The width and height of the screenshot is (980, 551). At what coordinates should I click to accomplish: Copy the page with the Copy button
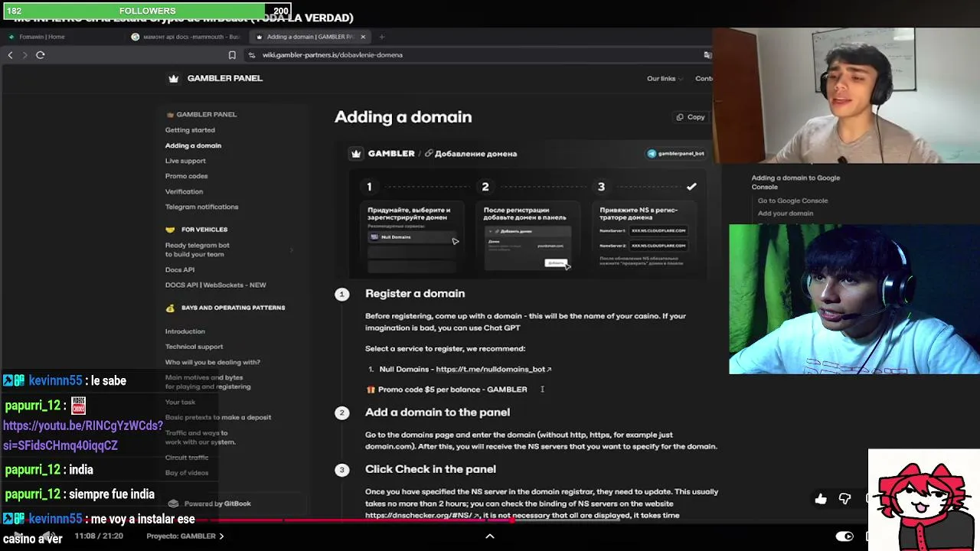(x=691, y=117)
